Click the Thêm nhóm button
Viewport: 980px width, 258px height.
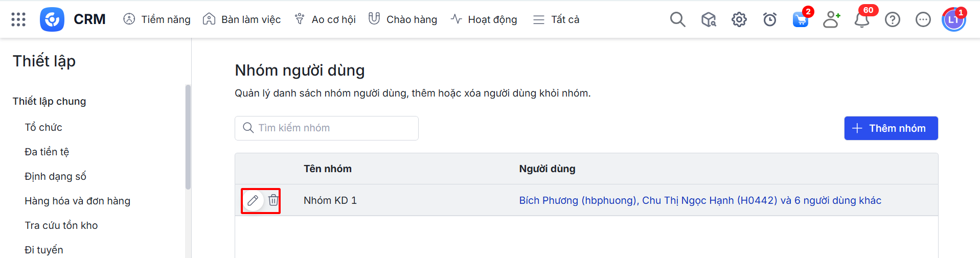891,128
